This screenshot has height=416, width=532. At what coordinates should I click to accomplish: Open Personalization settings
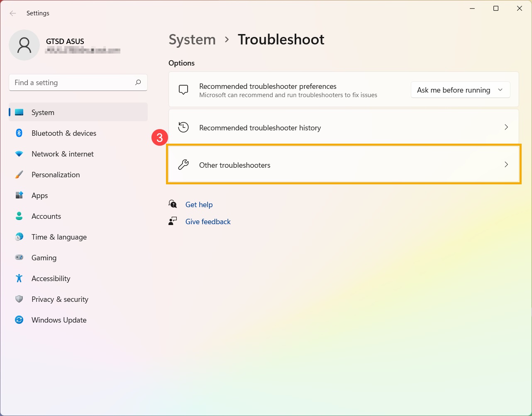[78, 174]
